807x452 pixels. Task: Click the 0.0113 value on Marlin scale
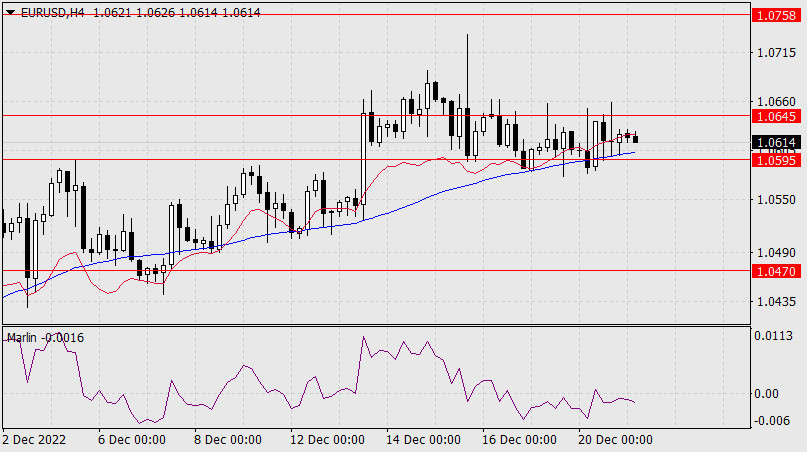click(x=777, y=336)
